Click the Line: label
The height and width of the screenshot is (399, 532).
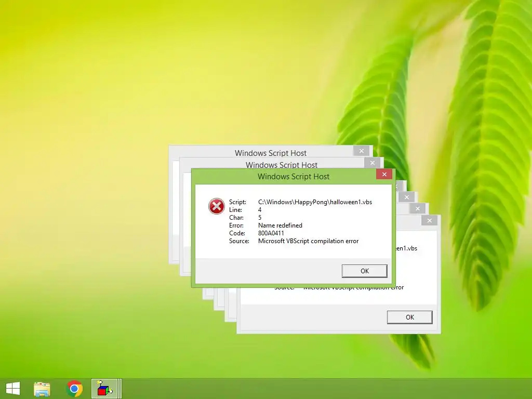(x=235, y=210)
